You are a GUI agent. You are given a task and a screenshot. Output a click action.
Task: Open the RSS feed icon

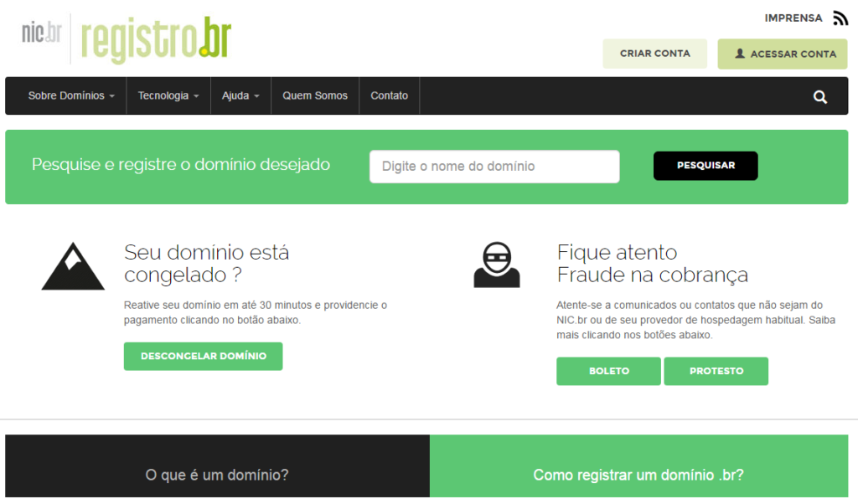point(840,18)
